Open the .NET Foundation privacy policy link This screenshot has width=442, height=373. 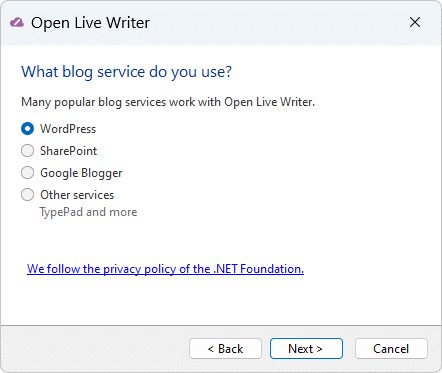pos(165,269)
